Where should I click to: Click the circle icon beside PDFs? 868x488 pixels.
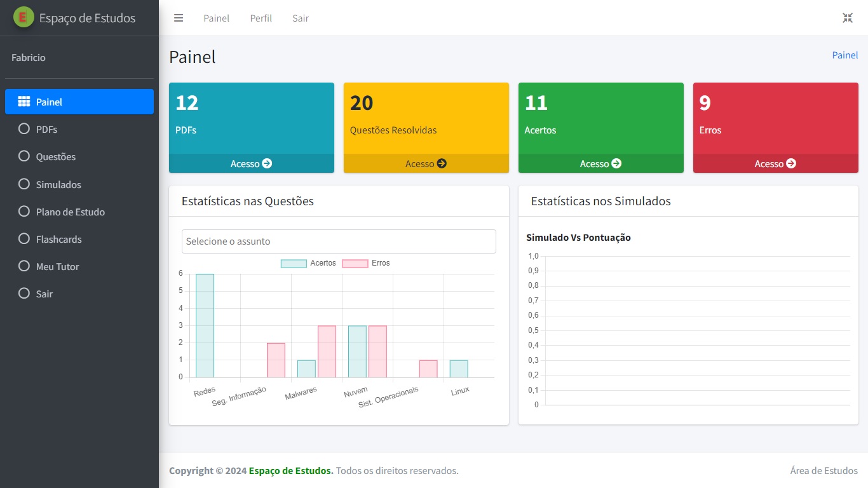pyautogui.click(x=24, y=129)
